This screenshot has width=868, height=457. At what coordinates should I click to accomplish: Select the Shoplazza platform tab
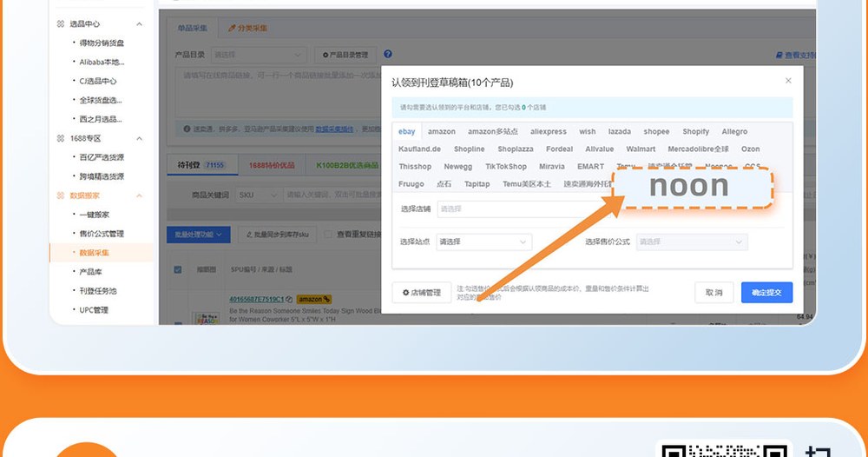[516, 149]
